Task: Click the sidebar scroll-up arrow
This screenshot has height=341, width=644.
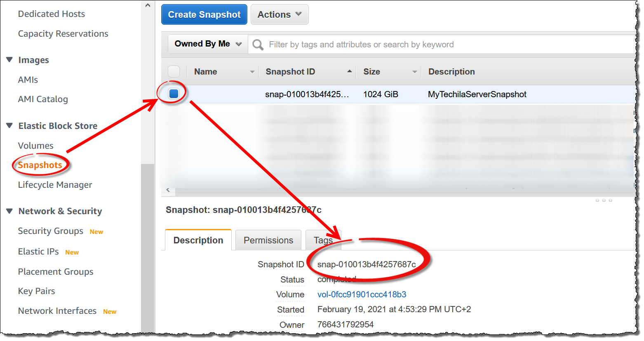Action: [148, 6]
